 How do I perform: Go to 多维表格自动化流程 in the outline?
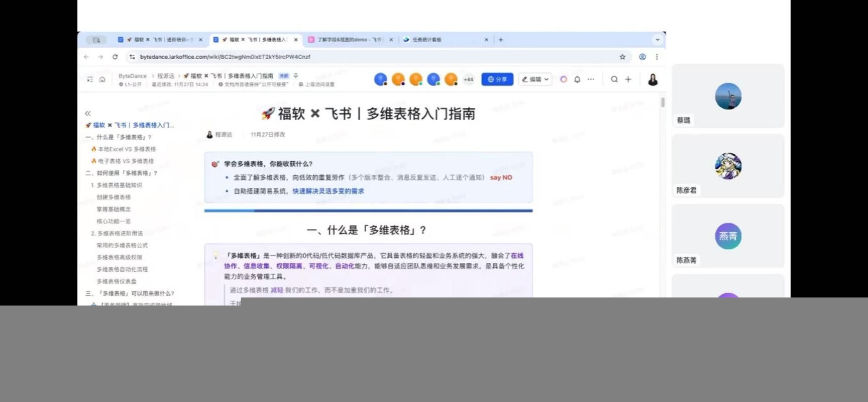coord(122,269)
